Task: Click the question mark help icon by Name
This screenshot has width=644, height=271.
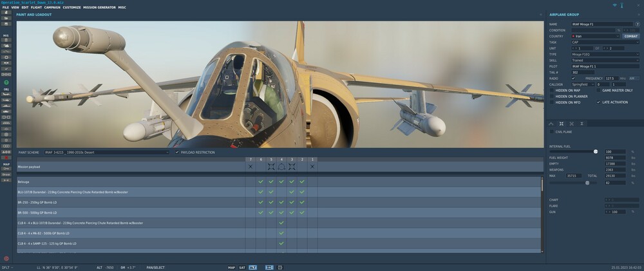Action: pyautogui.click(x=638, y=24)
